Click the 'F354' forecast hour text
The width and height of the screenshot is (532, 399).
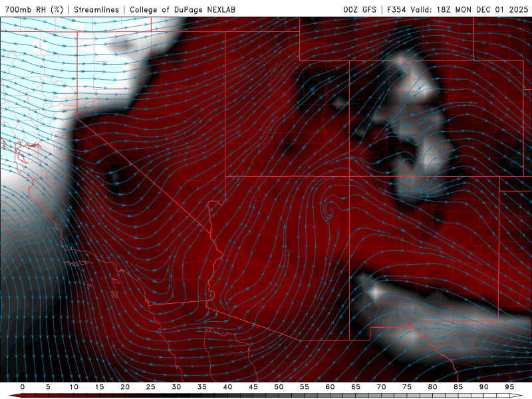[396, 9]
